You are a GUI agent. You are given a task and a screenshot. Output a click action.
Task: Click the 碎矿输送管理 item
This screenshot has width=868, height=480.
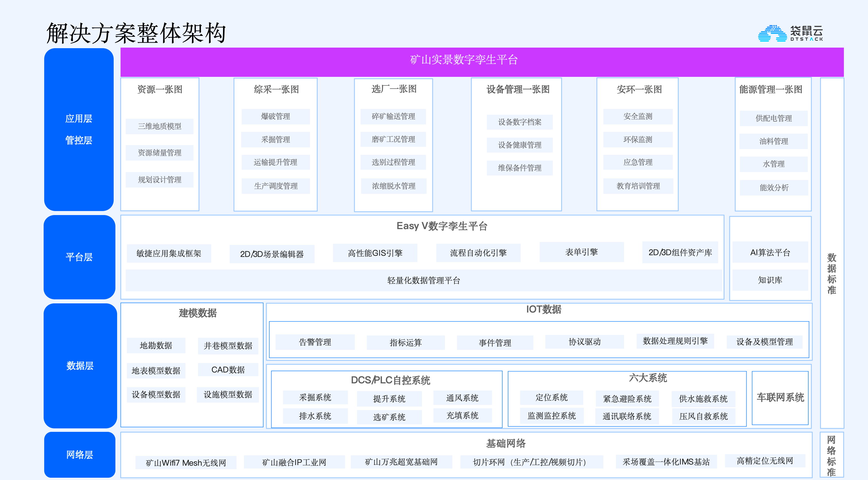[393, 116]
